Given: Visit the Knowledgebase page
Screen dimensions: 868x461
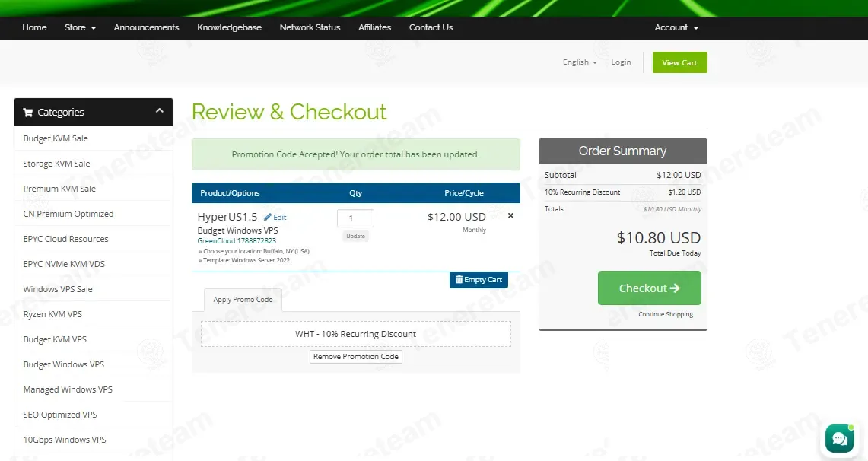Looking at the screenshot, I should click(x=229, y=27).
